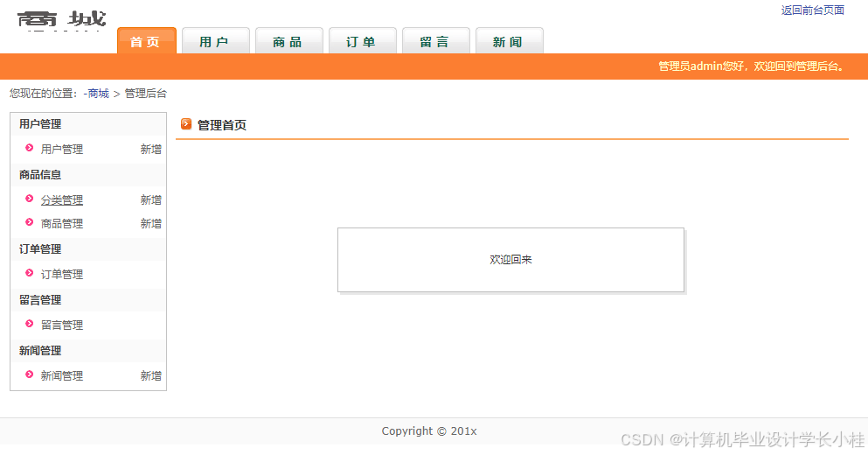Click the pink bullet icon beside 订单管理
Viewport: 868px width, 455px height.
click(x=30, y=273)
